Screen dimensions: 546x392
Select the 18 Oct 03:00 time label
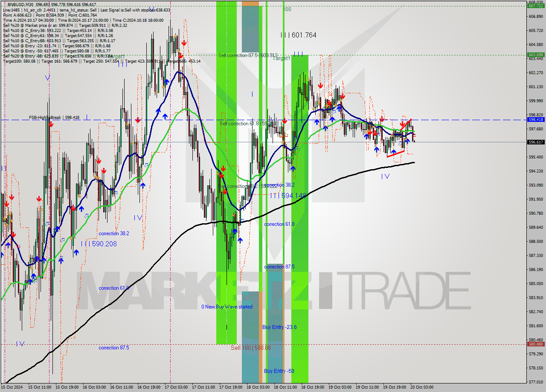(258, 387)
